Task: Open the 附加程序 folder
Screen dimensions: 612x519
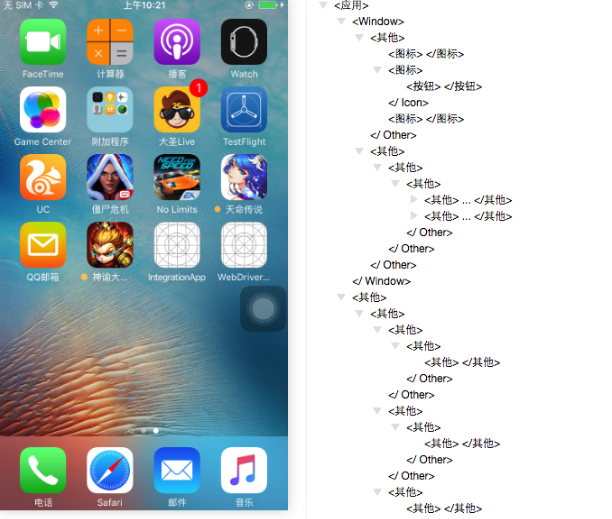Action: pos(110,110)
